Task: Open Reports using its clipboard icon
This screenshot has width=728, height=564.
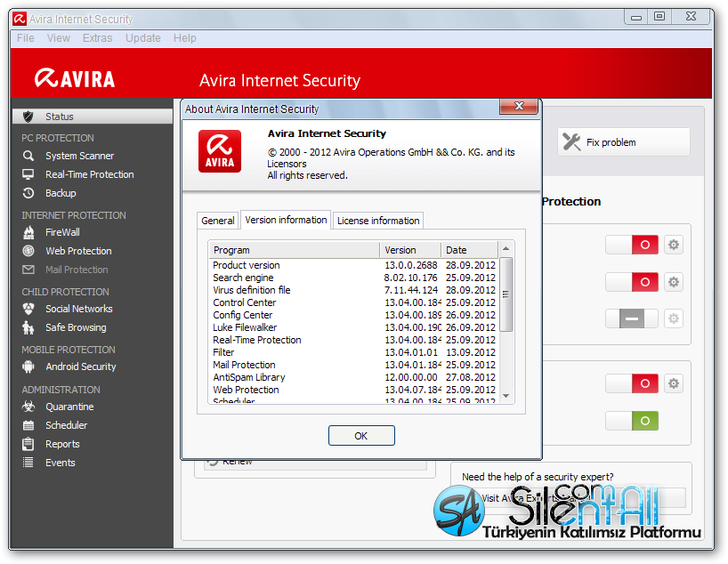Action: click(x=28, y=444)
